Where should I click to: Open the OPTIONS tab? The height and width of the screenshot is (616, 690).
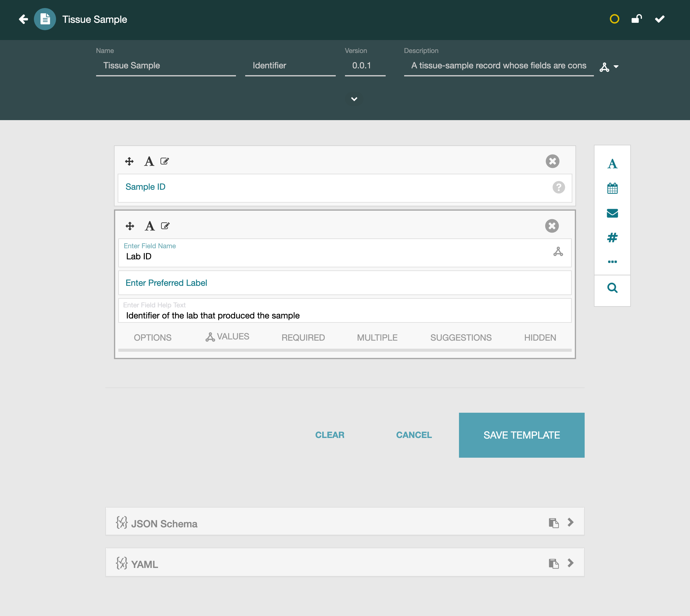(x=153, y=338)
